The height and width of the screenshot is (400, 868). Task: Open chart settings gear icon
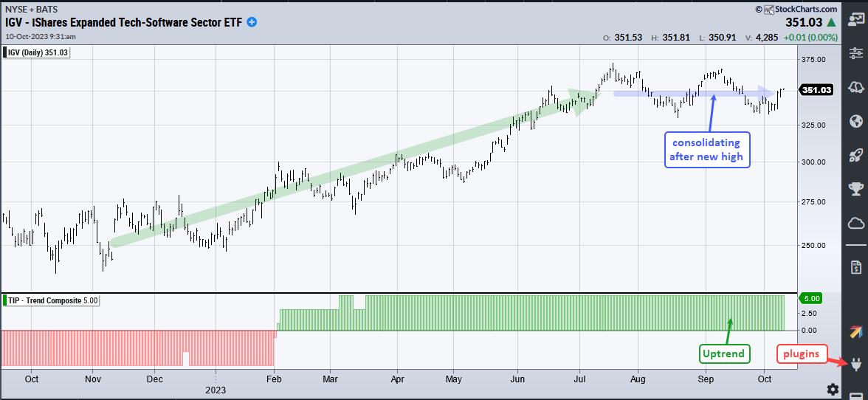pyautogui.click(x=833, y=389)
